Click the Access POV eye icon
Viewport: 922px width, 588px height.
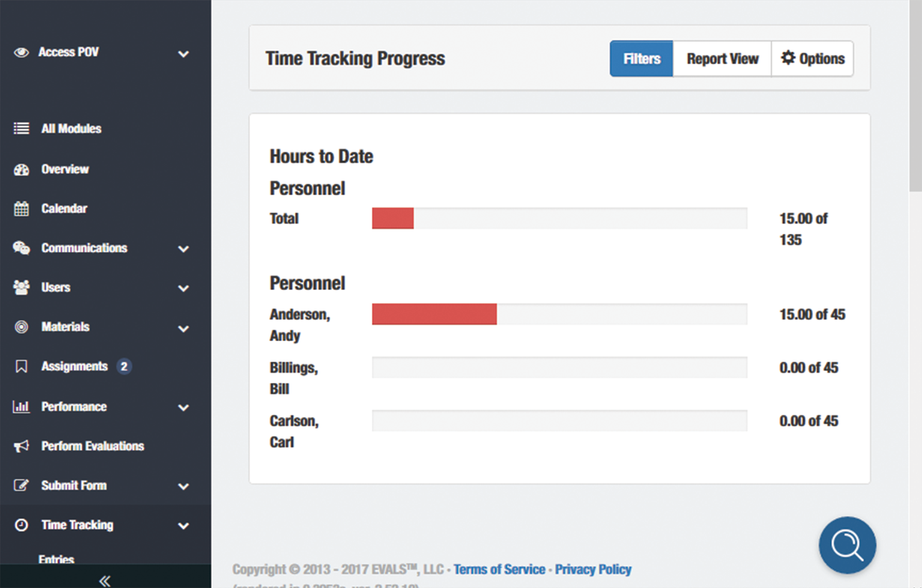21,52
